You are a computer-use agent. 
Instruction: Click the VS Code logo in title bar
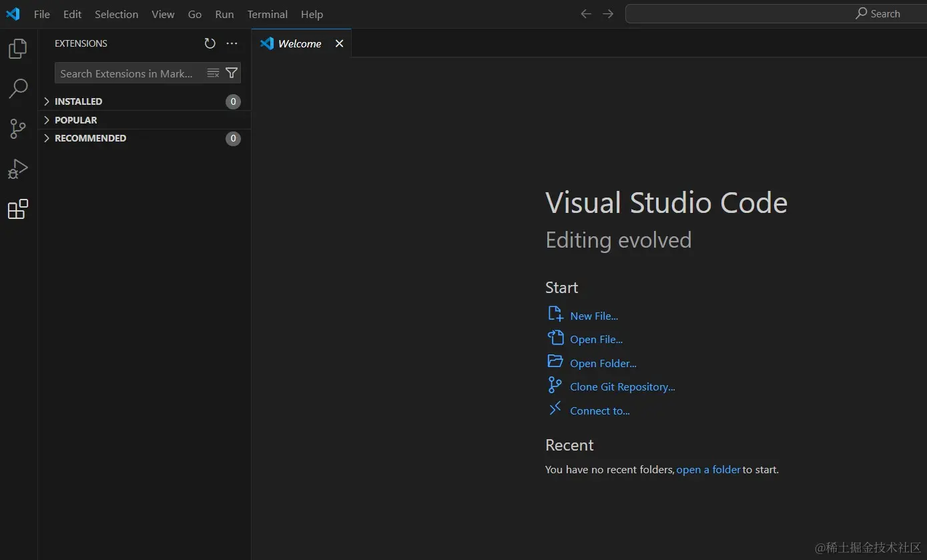[x=13, y=13]
